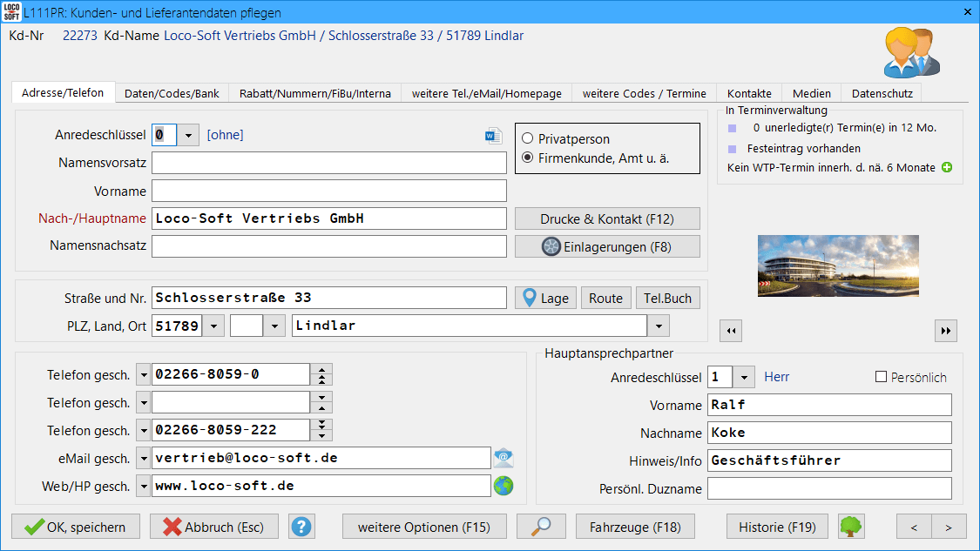Select the Privatperson radio button
The height and width of the screenshot is (551, 980).
(527, 138)
